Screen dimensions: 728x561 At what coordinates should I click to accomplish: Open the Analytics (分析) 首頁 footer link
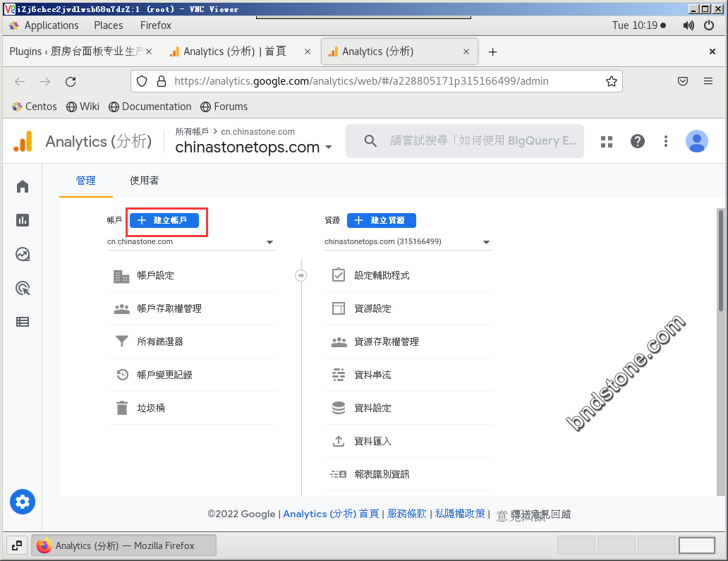pyautogui.click(x=331, y=514)
